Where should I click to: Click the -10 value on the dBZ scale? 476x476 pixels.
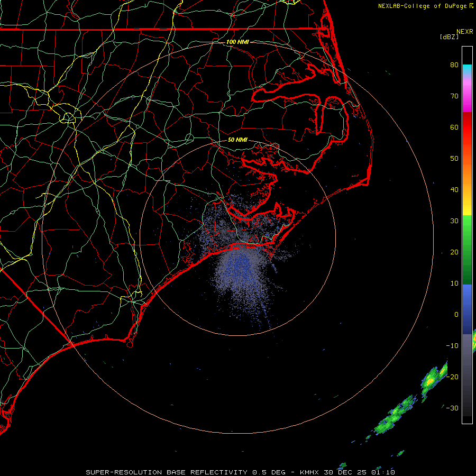click(452, 345)
